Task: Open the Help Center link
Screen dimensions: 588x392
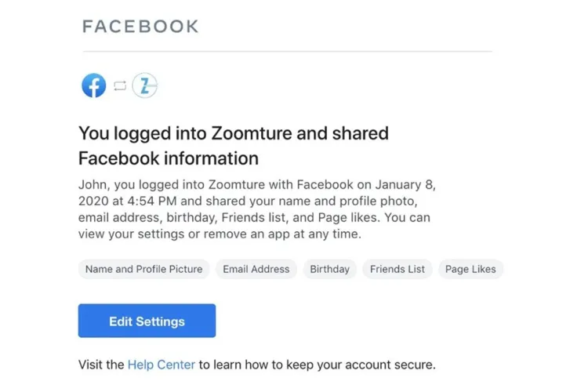Action: 162,365
